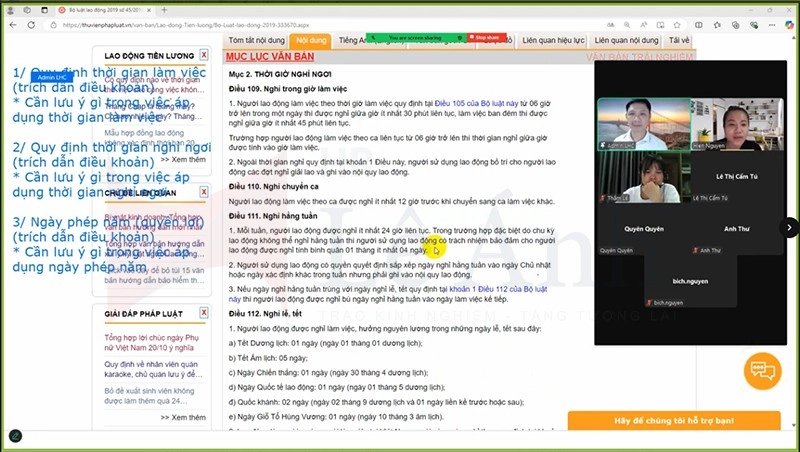Switch to Tóm tắt nội dung tab
The image size is (800, 452).
(x=258, y=40)
